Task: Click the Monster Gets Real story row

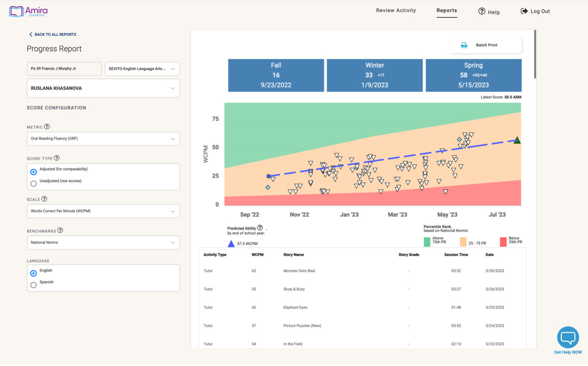Action: click(362, 271)
